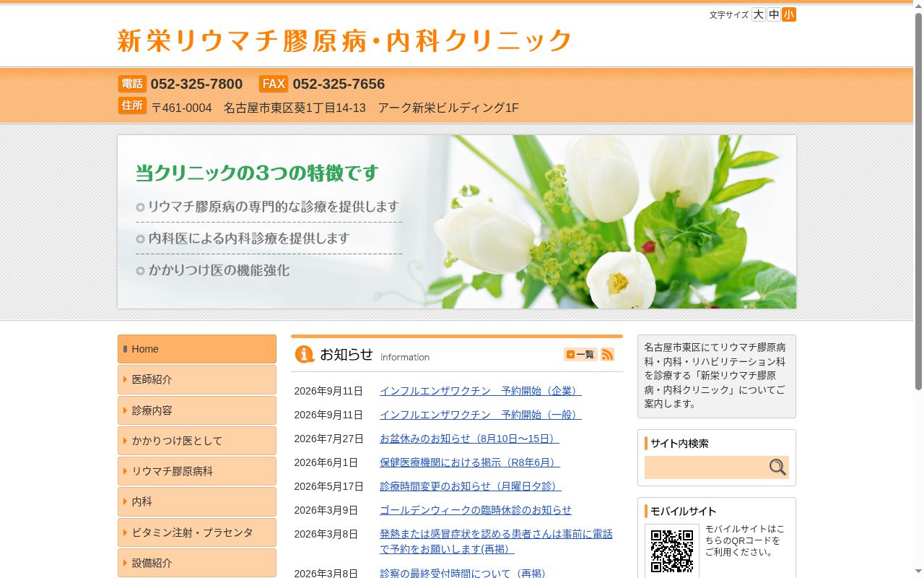Click the date 2026年6月1日
This screenshot has width=924, height=578.
(326, 462)
